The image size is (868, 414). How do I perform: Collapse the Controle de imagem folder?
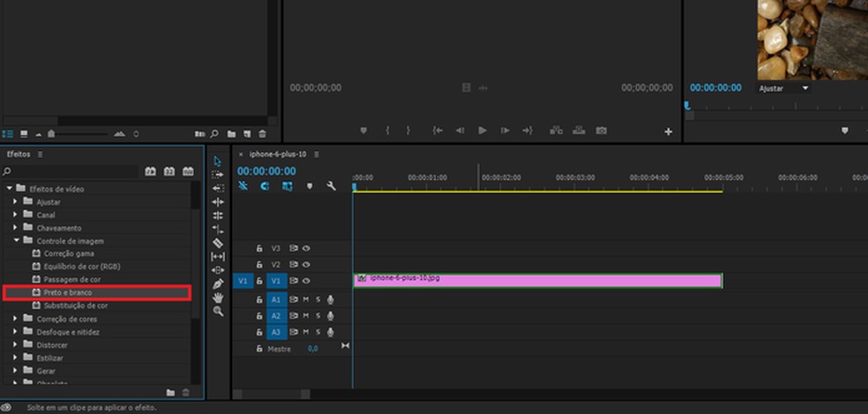pyautogui.click(x=15, y=241)
